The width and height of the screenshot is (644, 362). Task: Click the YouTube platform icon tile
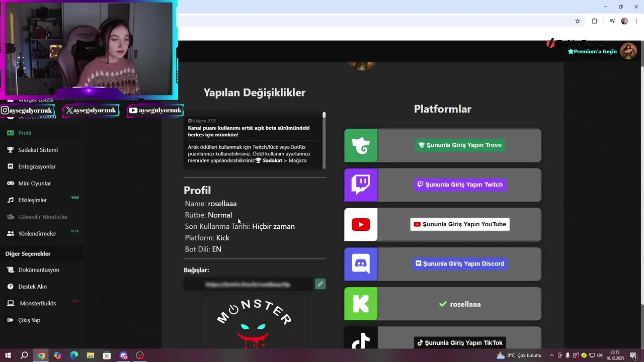[x=361, y=225]
